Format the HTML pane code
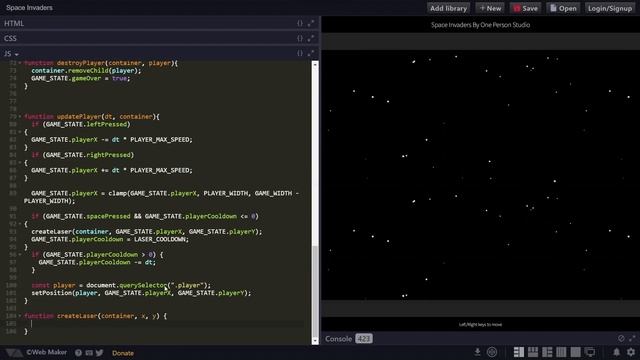 (300, 23)
